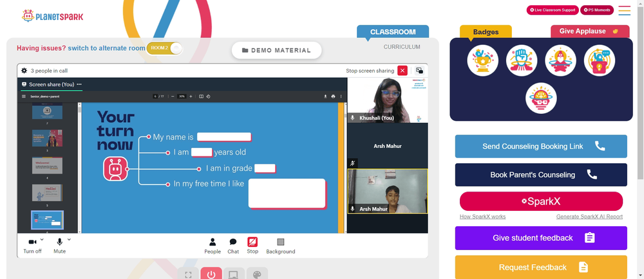Screen dimensions: 644x279
Task: Open the call settings gear icon
Action: [x=24, y=71]
